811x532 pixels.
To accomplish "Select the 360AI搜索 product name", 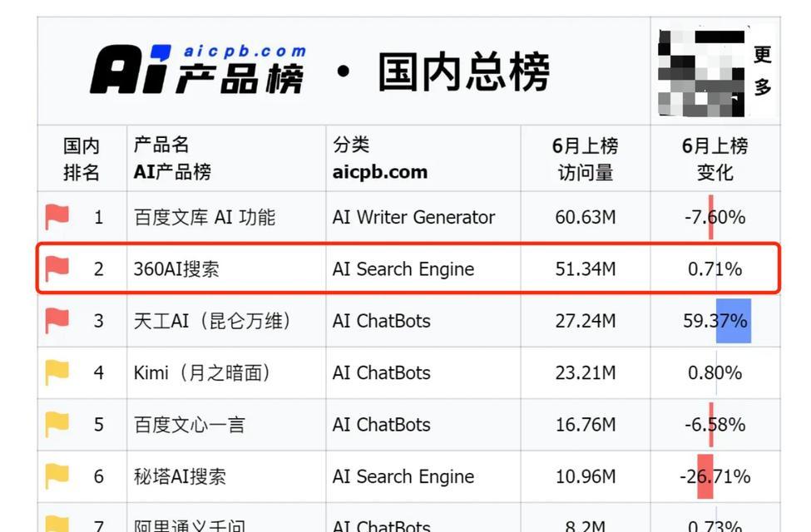I will point(176,268).
